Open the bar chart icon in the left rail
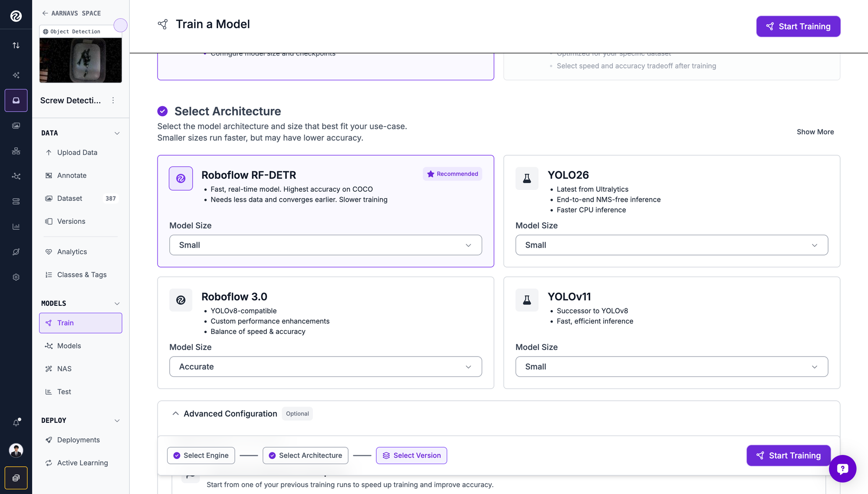 pyautogui.click(x=16, y=226)
